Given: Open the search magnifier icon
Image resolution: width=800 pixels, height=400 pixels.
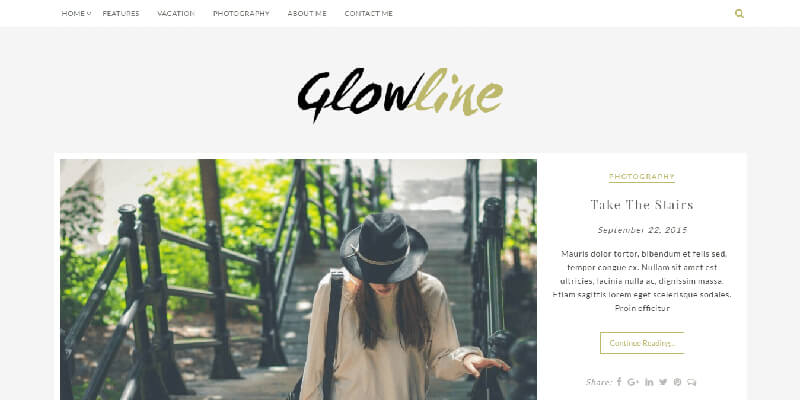Looking at the screenshot, I should coord(739,14).
